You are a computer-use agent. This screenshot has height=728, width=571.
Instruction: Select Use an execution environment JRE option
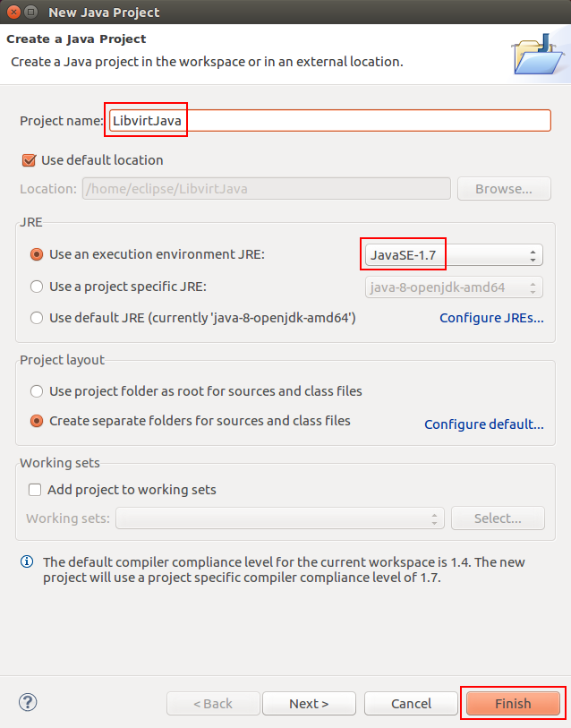point(37,254)
